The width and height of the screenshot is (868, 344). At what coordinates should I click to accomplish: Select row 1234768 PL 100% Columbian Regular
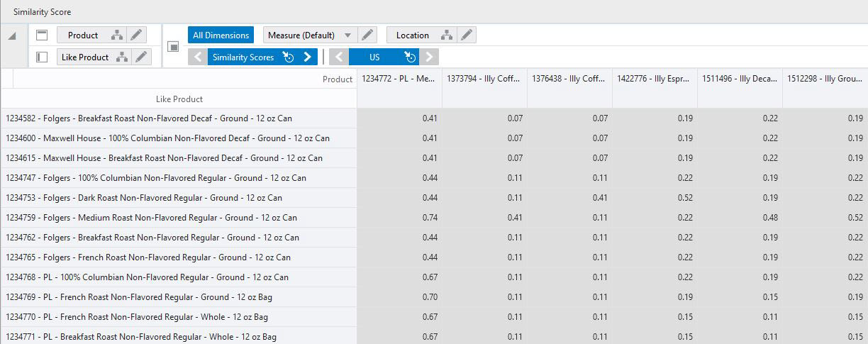[179, 277]
